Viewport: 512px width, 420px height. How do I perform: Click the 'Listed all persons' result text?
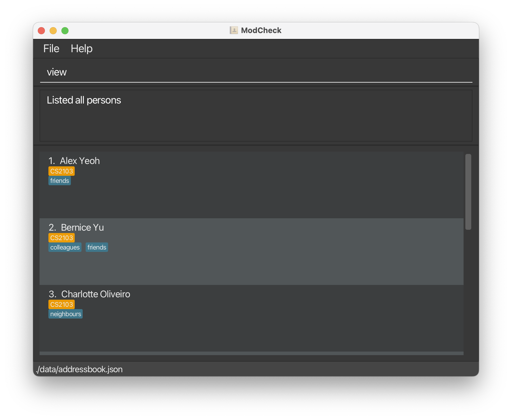(84, 100)
